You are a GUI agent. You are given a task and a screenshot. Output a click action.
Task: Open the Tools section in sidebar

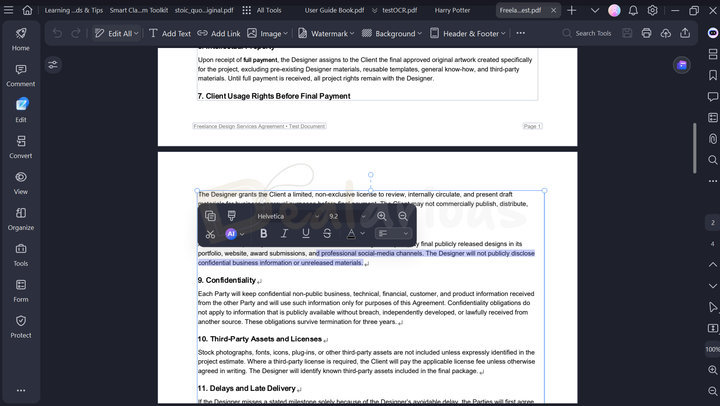pyautogui.click(x=21, y=254)
